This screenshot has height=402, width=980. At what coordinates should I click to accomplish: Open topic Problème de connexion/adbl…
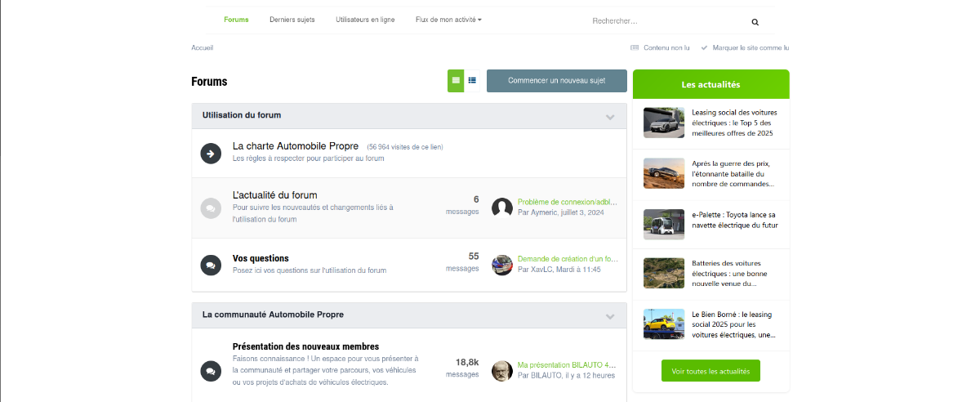(x=568, y=202)
